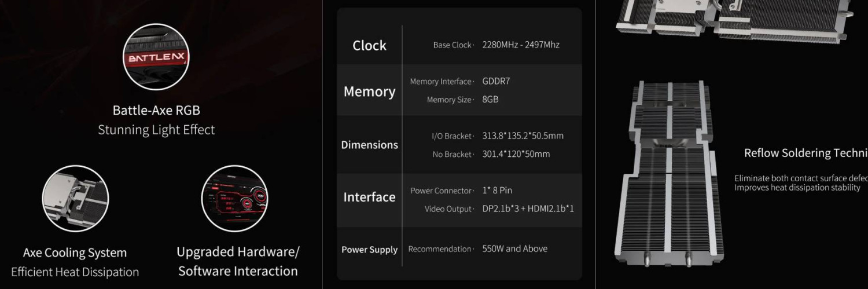Click the video output DP2.1b*3 + HDMI2.1b*1 value
This screenshot has width=868, height=289.
click(x=528, y=208)
